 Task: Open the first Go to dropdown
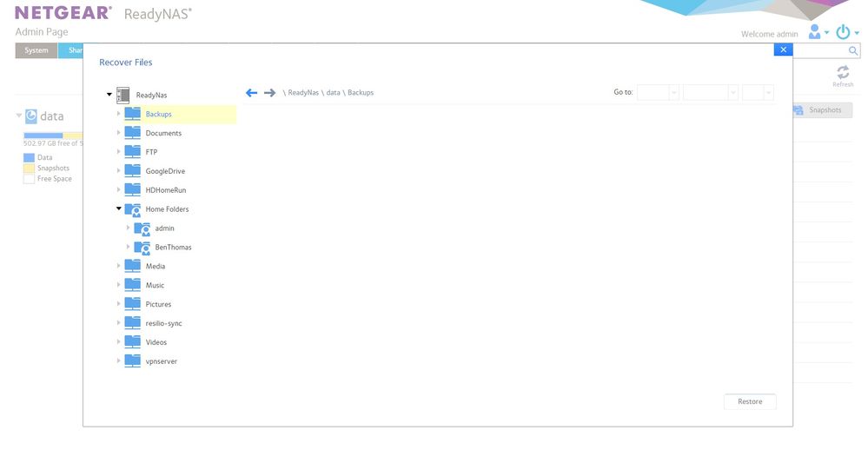(658, 92)
